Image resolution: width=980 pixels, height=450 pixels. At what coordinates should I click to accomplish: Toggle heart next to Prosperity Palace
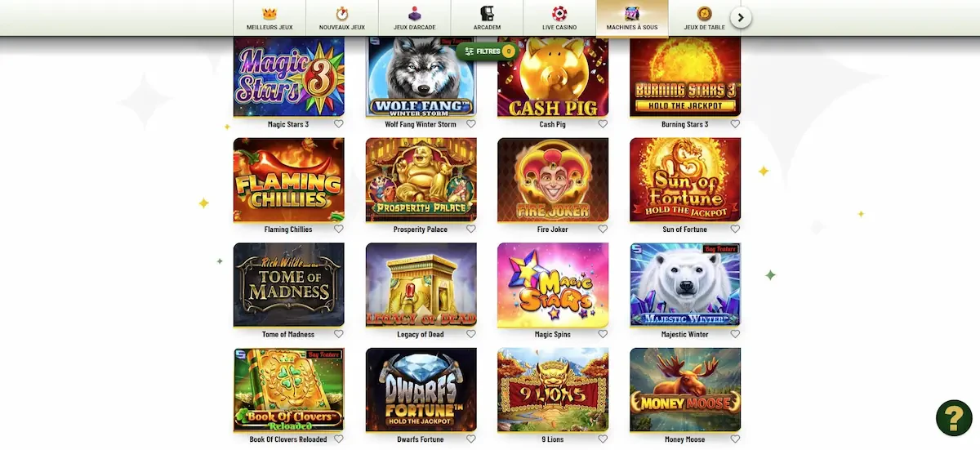(x=471, y=229)
